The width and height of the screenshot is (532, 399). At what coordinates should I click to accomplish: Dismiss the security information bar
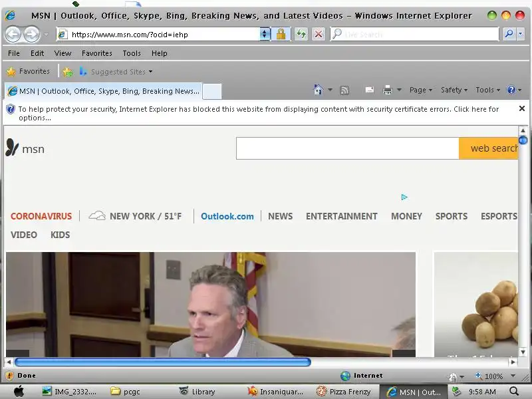[x=522, y=108]
